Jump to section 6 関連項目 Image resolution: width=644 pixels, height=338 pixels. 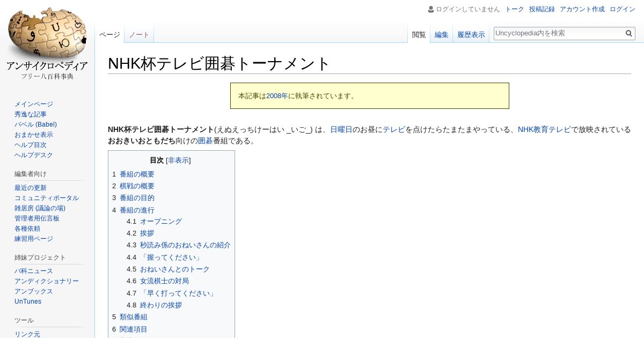tap(130, 329)
